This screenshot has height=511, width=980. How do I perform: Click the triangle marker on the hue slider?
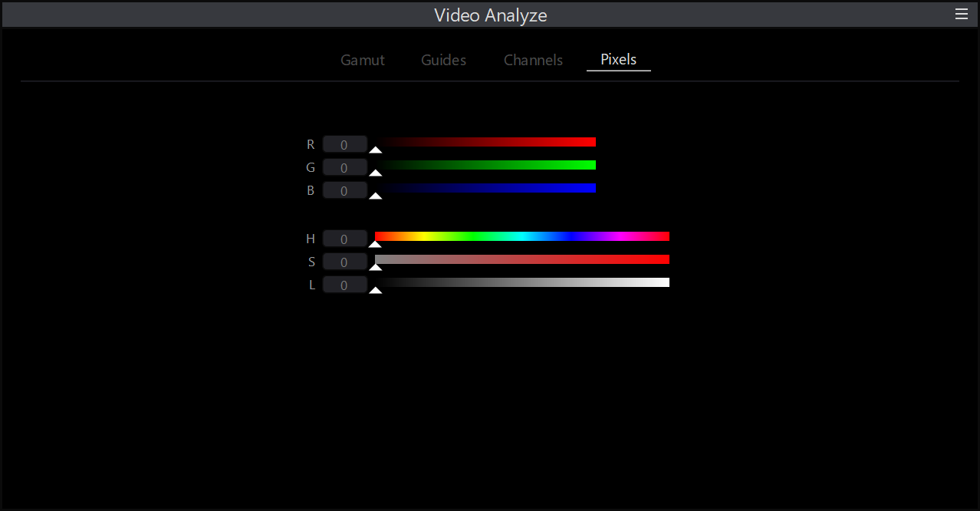375,245
